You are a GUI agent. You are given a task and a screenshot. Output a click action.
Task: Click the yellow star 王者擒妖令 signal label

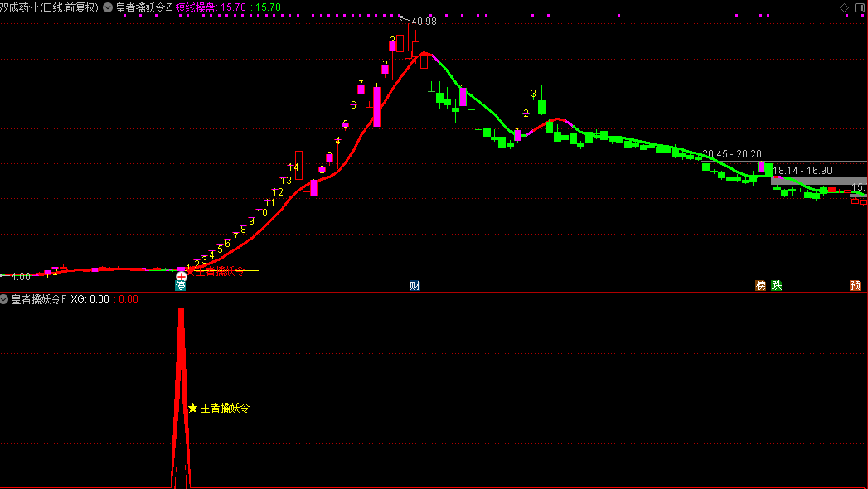pos(219,409)
